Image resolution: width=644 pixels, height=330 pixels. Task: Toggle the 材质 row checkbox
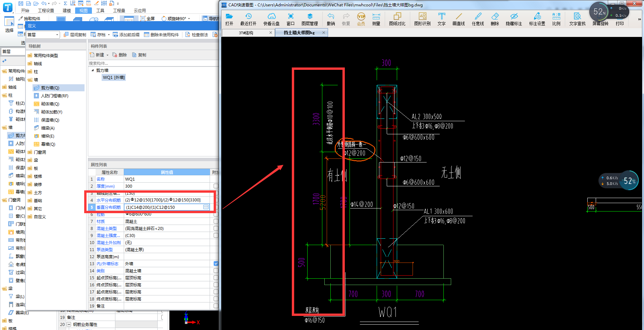(216, 221)
